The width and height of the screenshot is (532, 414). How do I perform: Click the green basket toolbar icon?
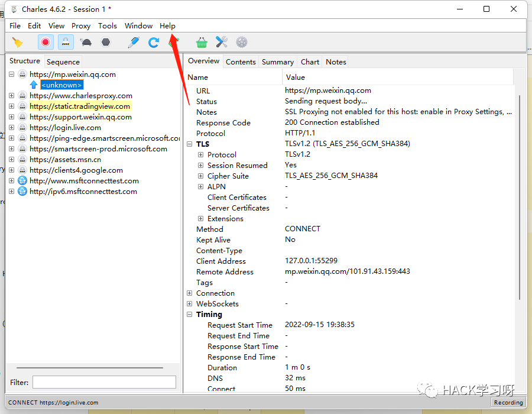(x=202, y=43)
